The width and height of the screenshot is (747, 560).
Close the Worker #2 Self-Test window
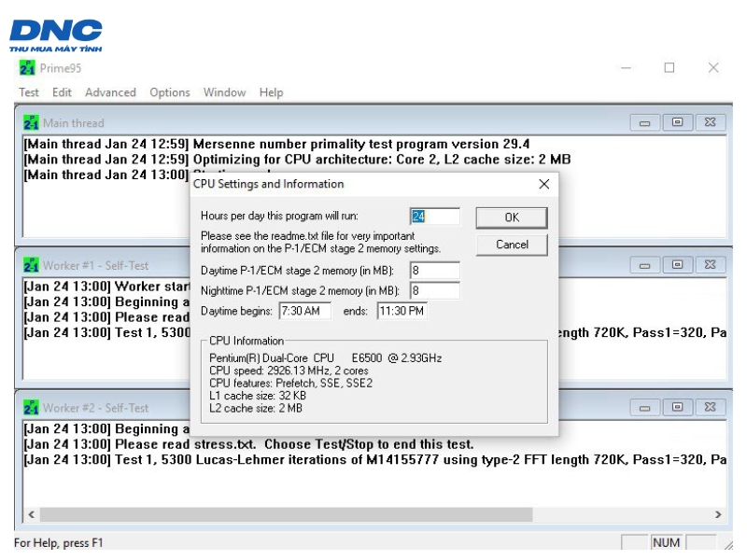tap(710, 407)
